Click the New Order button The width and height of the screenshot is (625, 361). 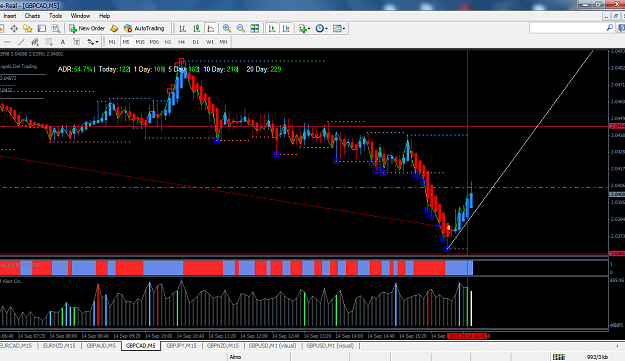tap(87, 28)
